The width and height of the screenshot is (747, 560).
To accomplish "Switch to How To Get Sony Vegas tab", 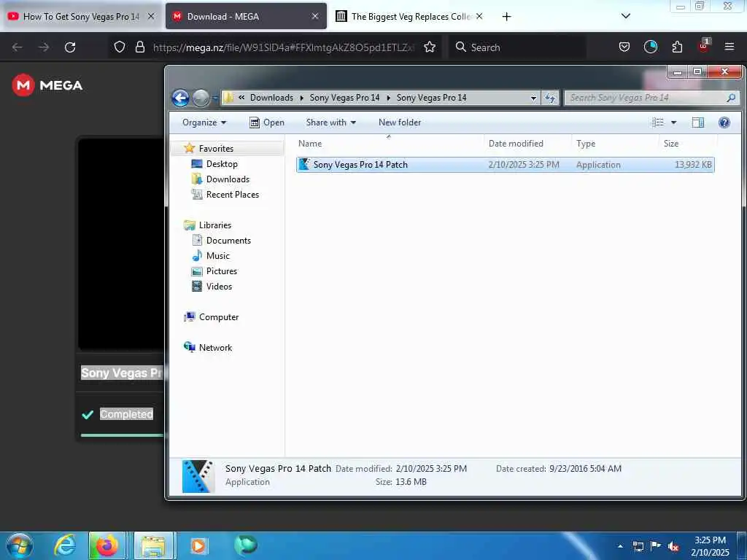I will tap(81, 16).
